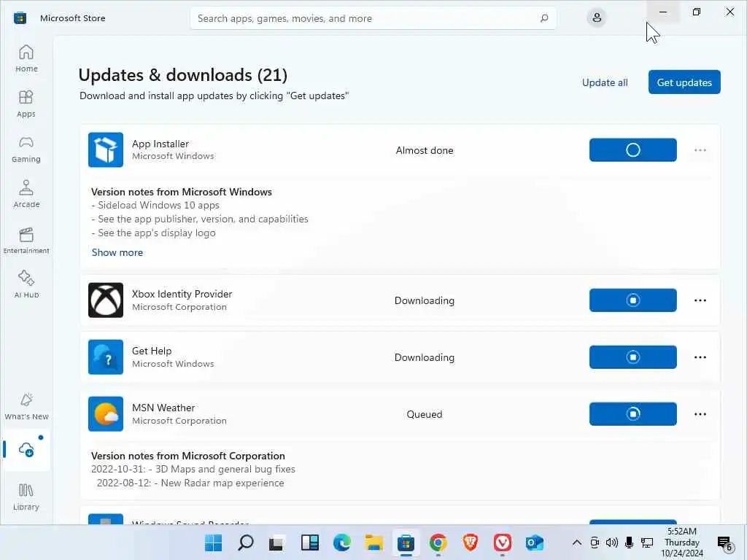Open File Explorer from taskbar

(x=374, y=542)
